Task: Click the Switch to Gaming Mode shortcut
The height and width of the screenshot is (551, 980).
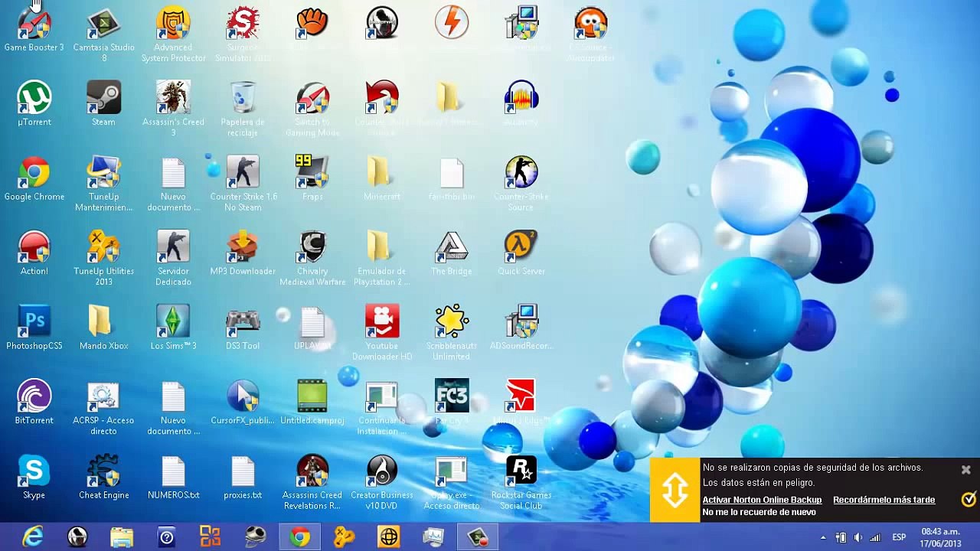Action: click(312, 109)
